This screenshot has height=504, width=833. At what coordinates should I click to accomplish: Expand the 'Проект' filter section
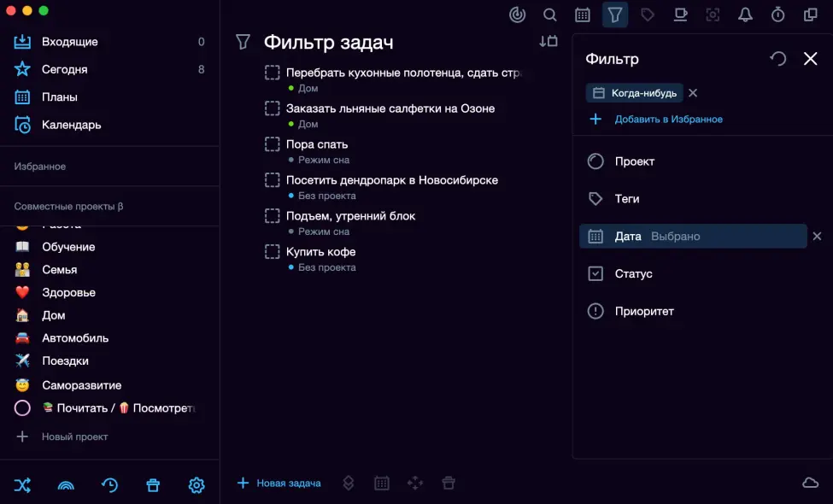tap(634, 161)
